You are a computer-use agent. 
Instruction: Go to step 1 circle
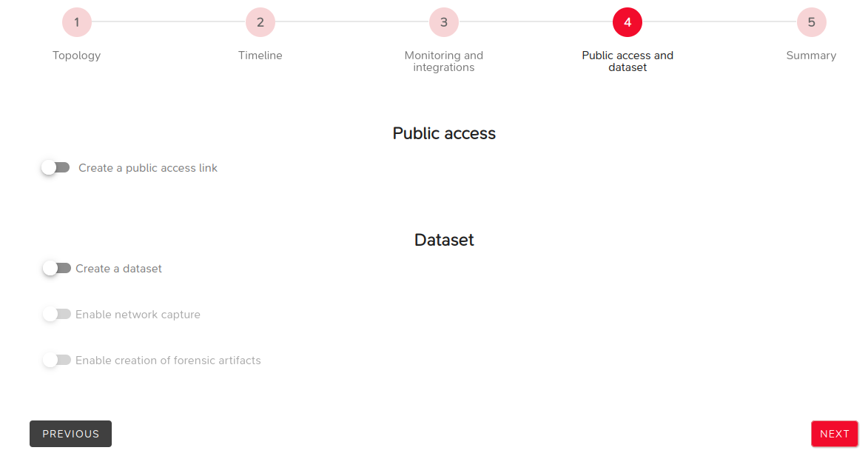click(76, 22)
